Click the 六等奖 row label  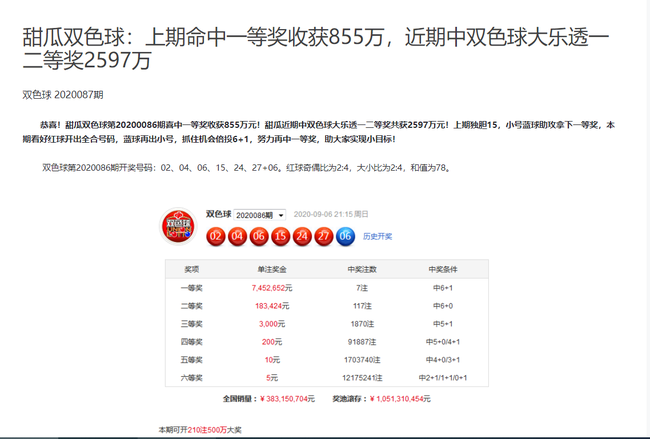click(192, 377)
